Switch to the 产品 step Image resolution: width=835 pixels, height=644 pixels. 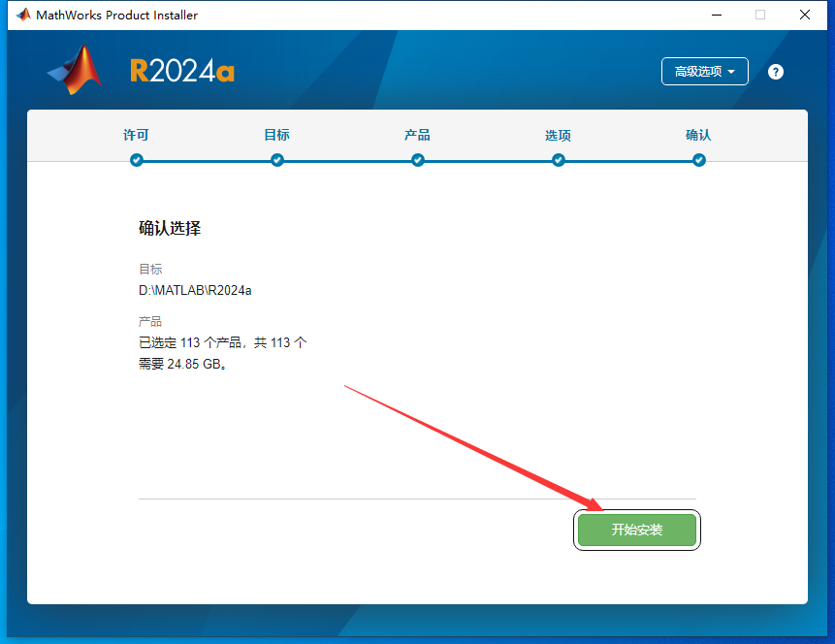417,136
